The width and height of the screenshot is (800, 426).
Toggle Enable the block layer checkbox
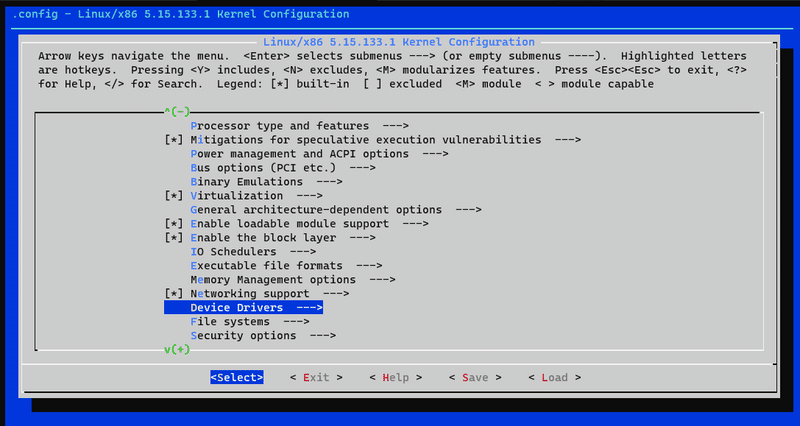point(173,238)
